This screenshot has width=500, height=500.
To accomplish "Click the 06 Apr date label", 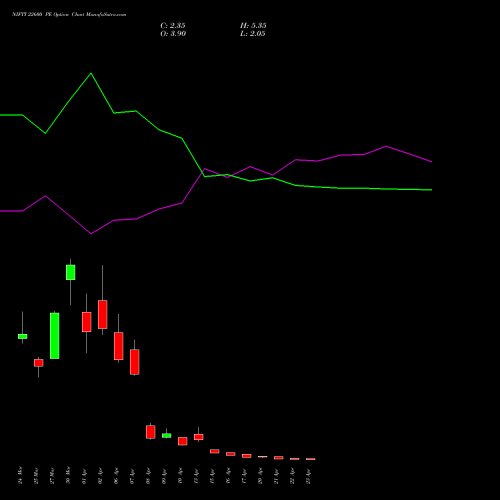I will (x=116, y=476).
